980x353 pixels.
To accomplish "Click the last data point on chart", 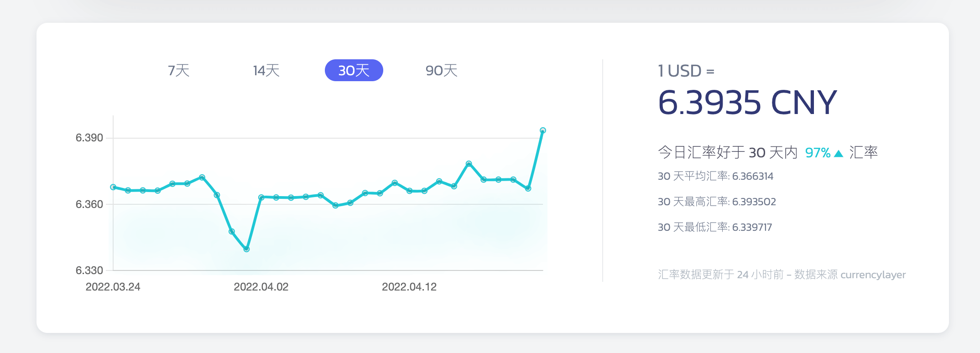I will [542, 130].
